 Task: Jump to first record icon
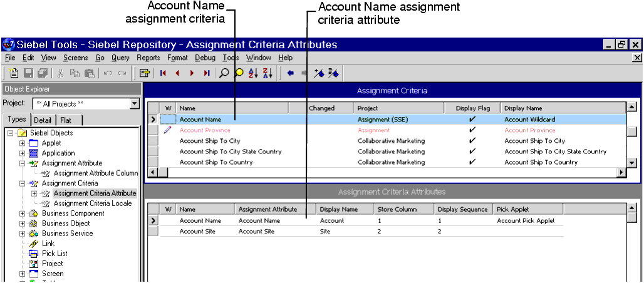click(163, 73)
